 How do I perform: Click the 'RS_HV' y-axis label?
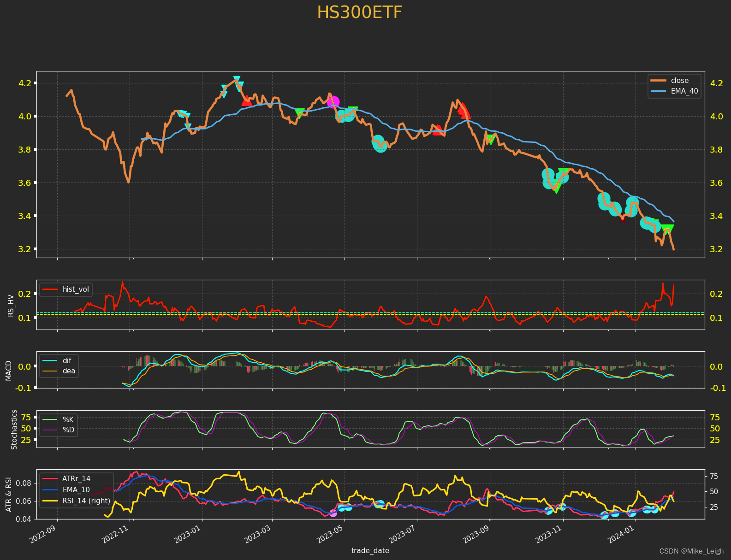pos(11,305)
